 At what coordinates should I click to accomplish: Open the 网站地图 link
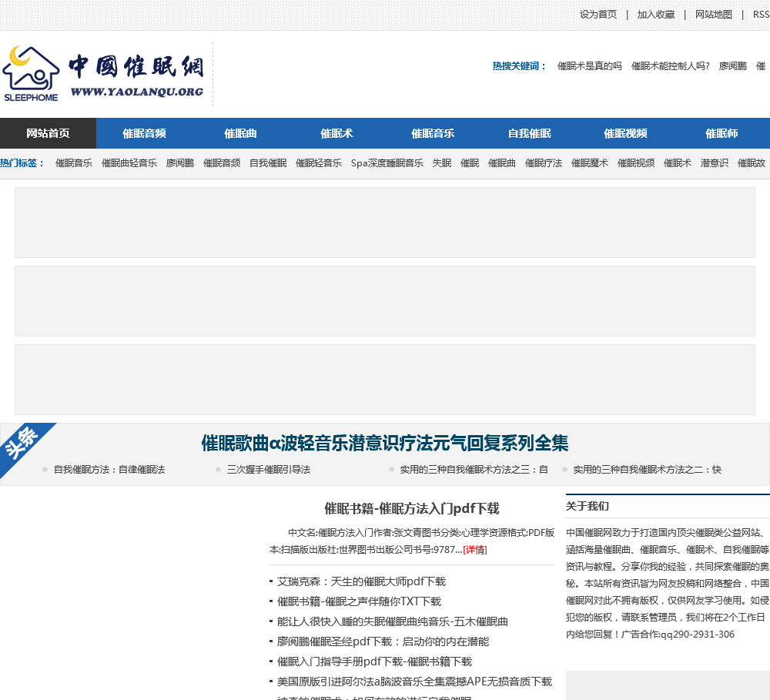point(713,15)
